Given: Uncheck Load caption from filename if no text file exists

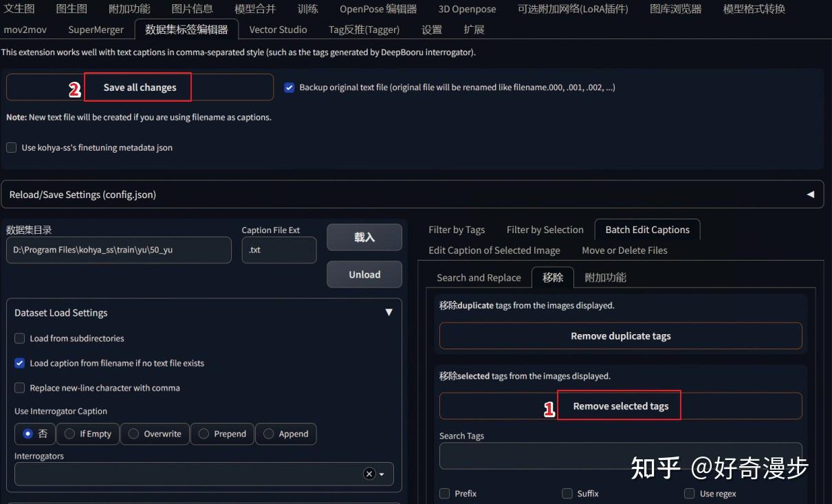Looking at the screenshot, I should 19,363.
